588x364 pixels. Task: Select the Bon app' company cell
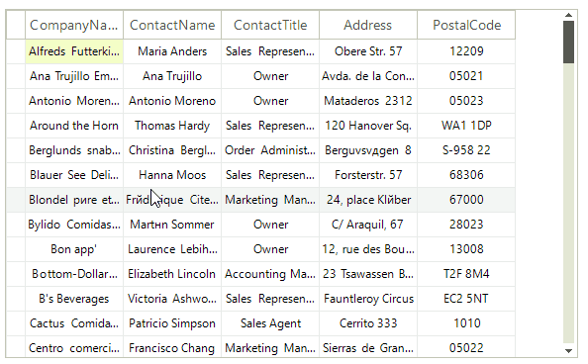(x=74, y=249)
